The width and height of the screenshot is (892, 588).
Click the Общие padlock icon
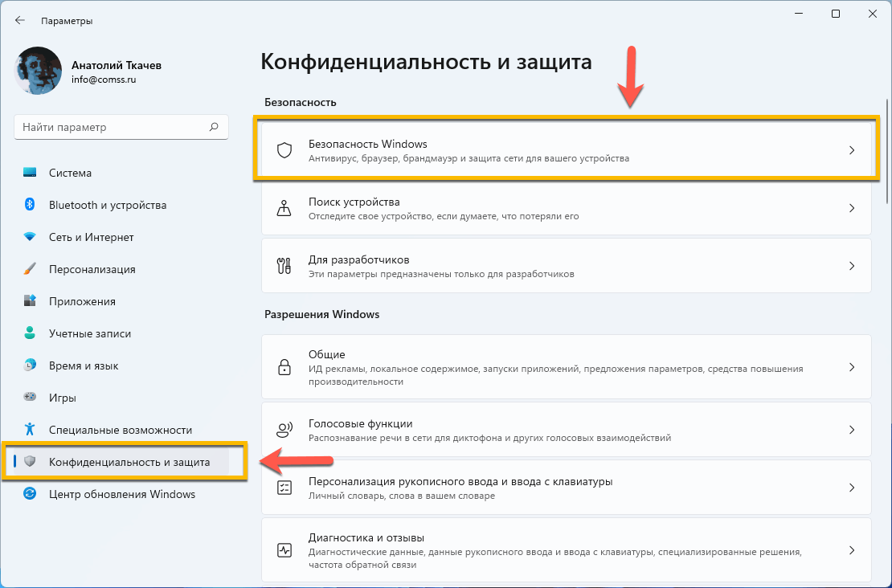[x=284, y=367]
